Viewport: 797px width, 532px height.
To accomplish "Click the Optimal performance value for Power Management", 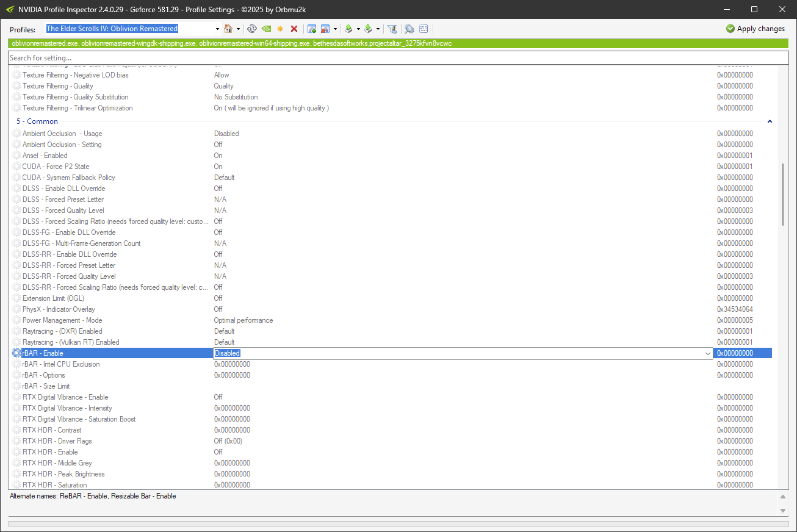I will [243, 320].
